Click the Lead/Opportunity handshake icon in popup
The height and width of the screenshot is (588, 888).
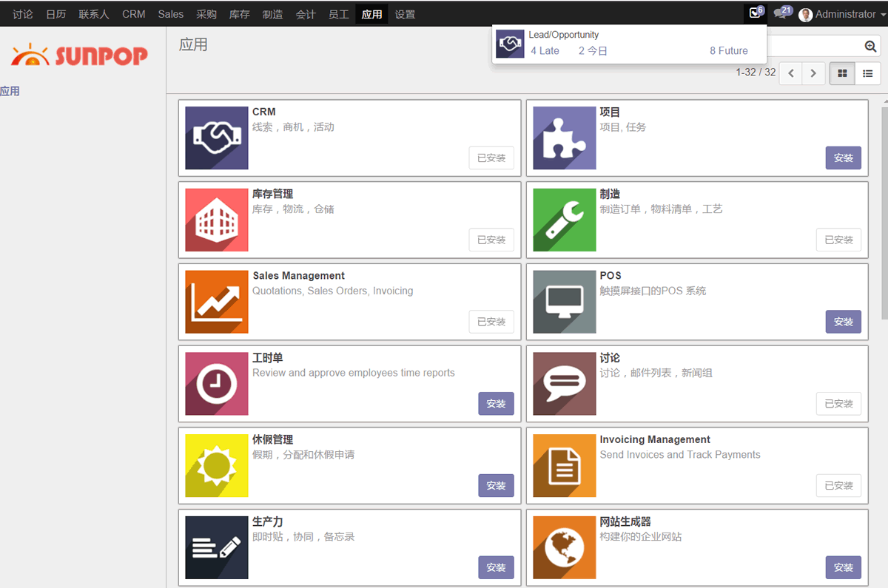point(510,44)
